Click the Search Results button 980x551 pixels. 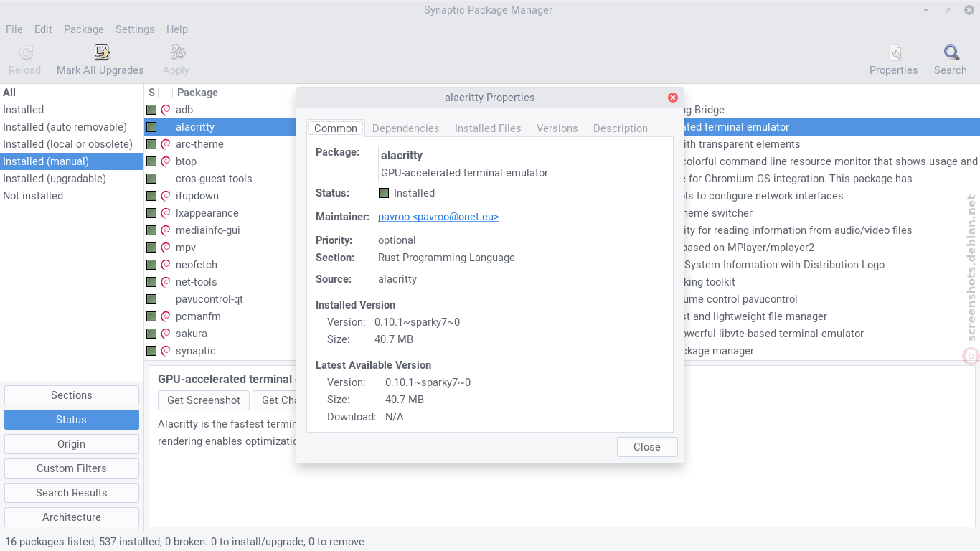point(72,493)
